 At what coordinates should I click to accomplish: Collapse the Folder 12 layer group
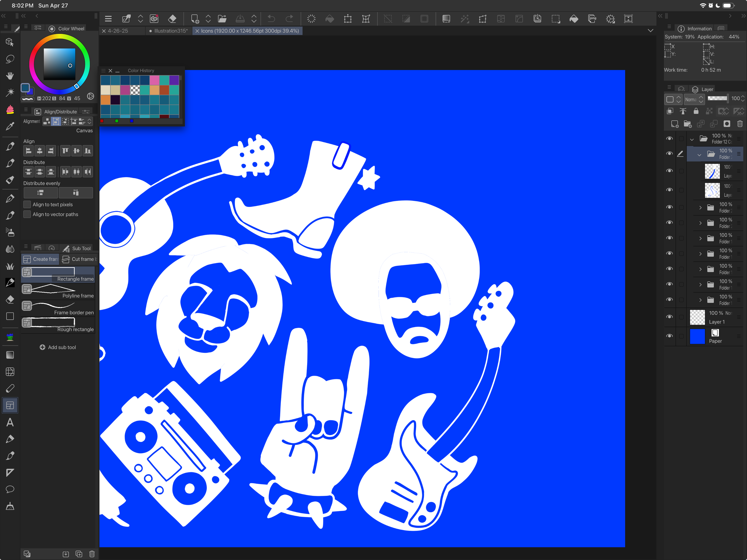coord(692,139)
